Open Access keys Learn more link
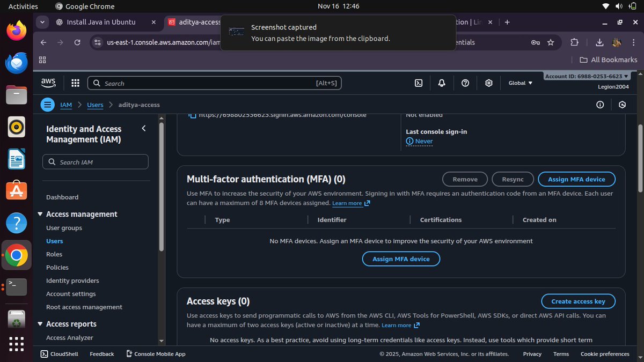This screenshot has width=644, height=362. coord(400,325)
